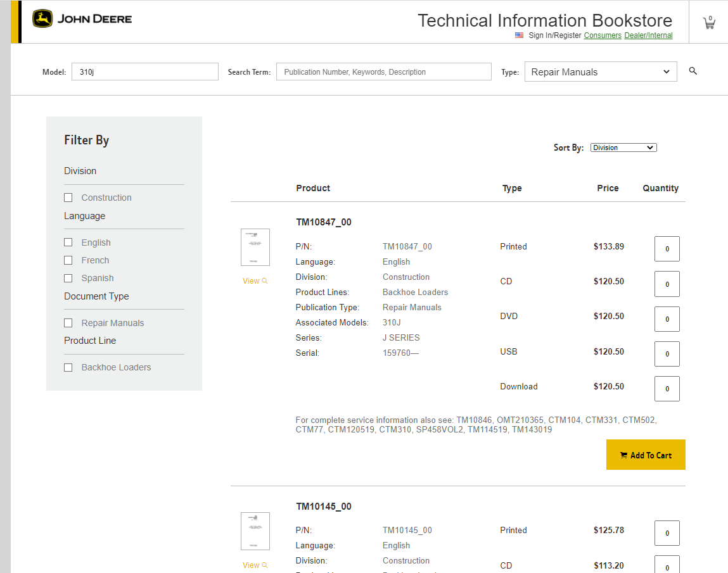Viewport: 728px width, 573px height.
Task: Click View under TM10145_00 thumbnail
Action: [x=255, y=565]
